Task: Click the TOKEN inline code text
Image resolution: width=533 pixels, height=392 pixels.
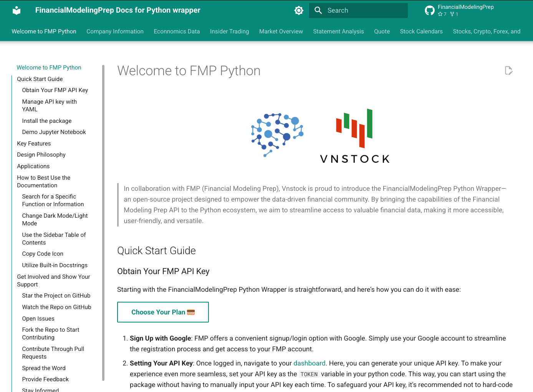Action: pos(309,374)
